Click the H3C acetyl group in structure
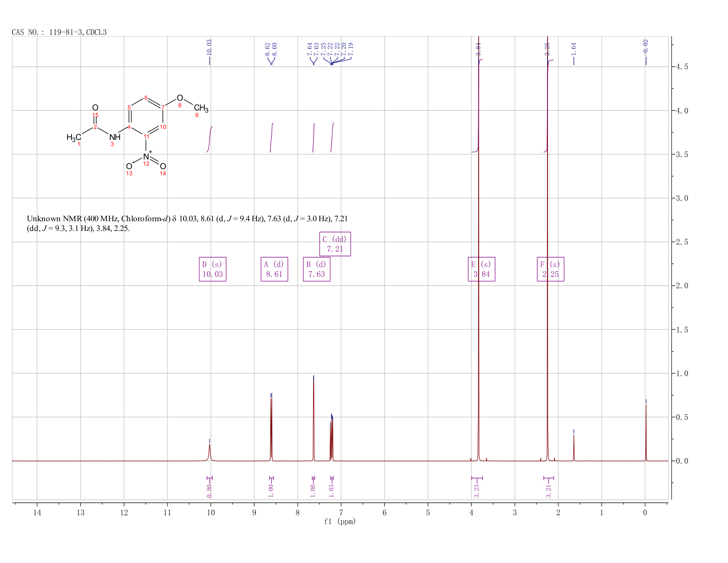 [74, 137]
